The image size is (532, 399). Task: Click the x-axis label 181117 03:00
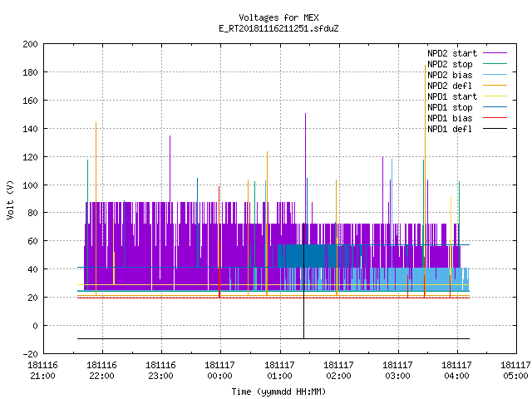(397, 371)
